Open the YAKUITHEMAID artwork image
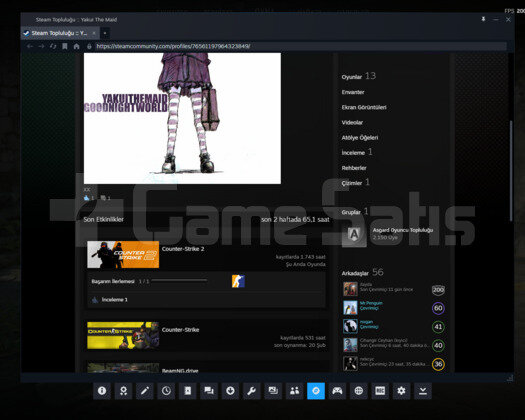The image size is (525, 420). click(x=182, y=118)
